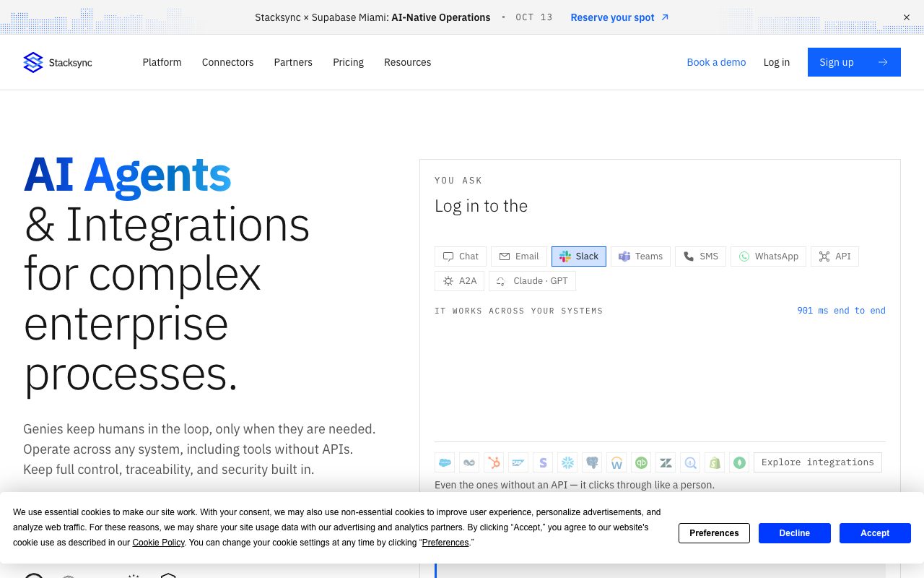Viewport: 924px width, 578px height.
Task: Open the Cookie Policy link
Action: click(159, 543)
